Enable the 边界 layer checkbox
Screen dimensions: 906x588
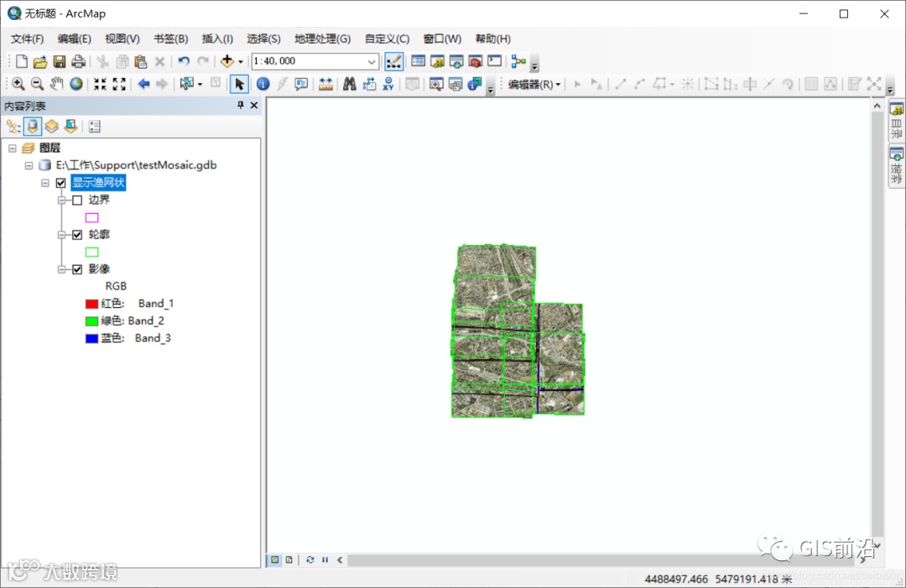pos(77,200)
